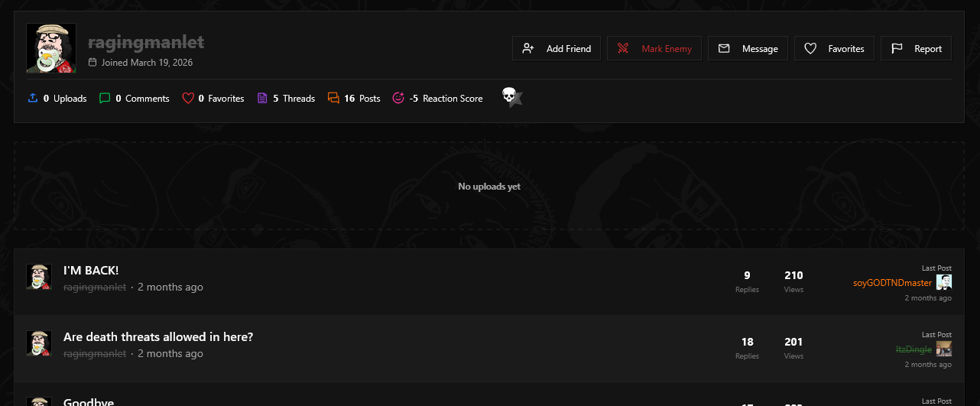Click last post time below soyGODTNDmaster

928,298
